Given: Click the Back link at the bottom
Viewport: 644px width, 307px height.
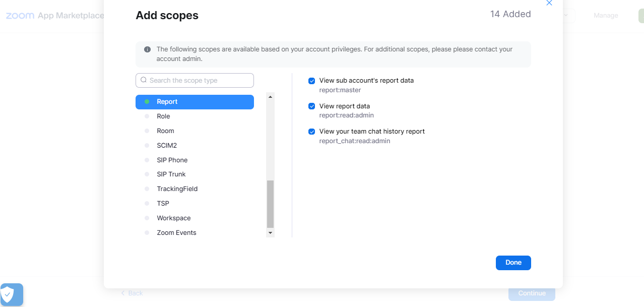Looking at the screenshot, I should click(x=132, y=293).
